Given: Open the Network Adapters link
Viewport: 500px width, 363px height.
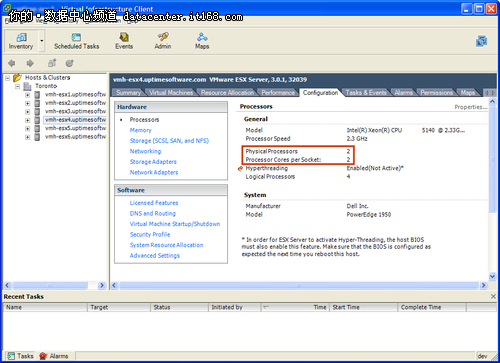Looking at the screenshot, I should point(154,172).
